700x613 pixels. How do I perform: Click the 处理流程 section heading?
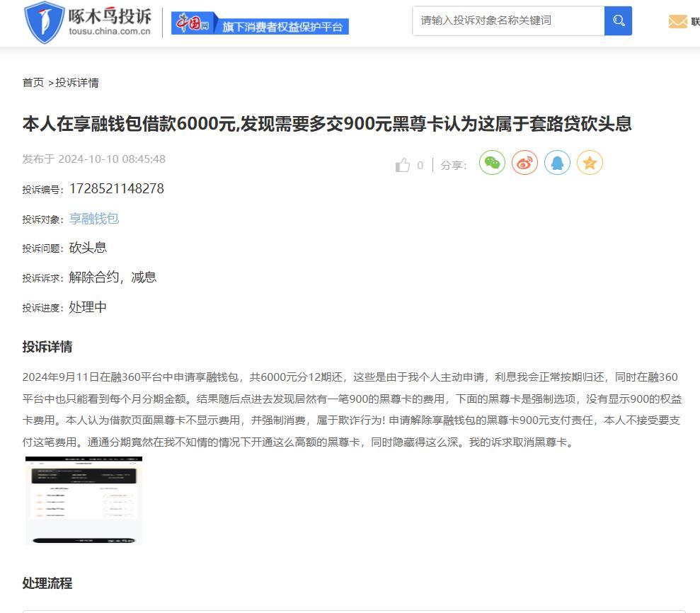[x=47, y=583]
